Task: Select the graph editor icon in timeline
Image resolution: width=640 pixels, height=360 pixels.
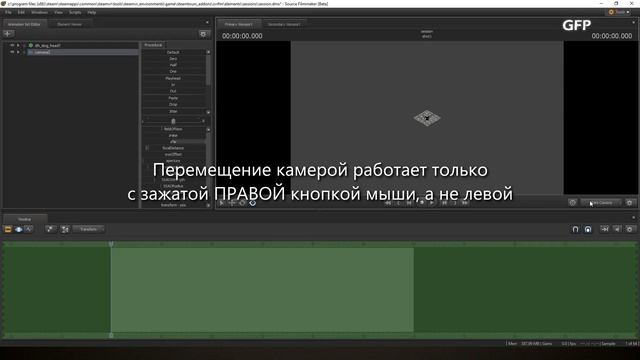Action: 29,229
